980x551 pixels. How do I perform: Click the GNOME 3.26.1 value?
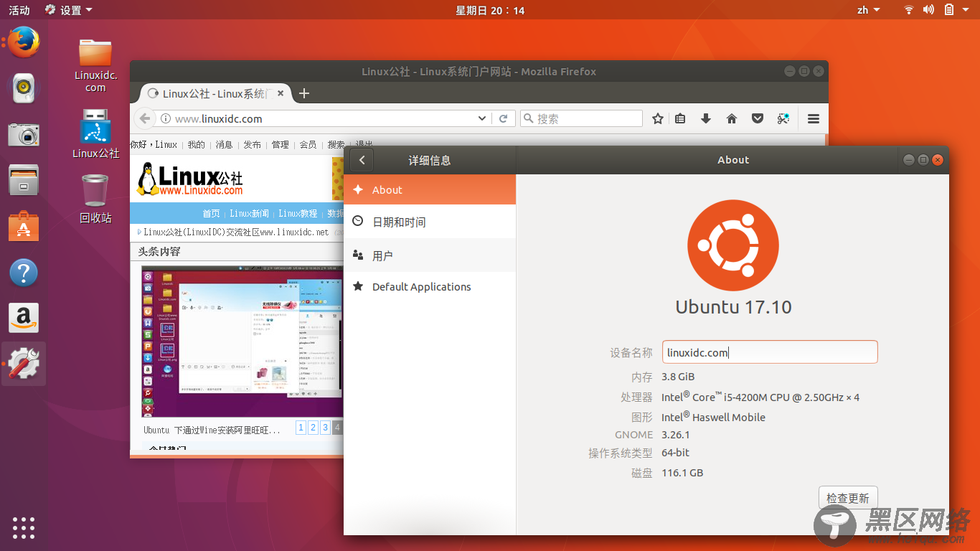[x=675, y=435]
